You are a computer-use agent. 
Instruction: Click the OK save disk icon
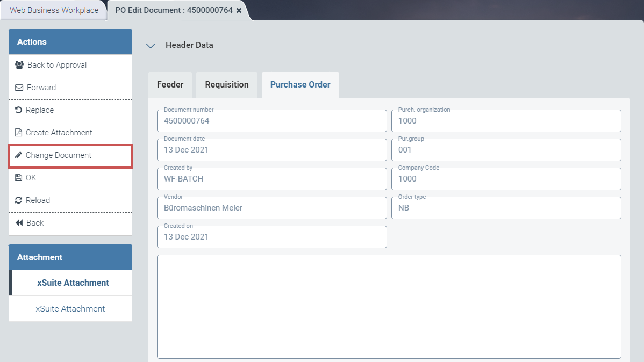[19, 178]
